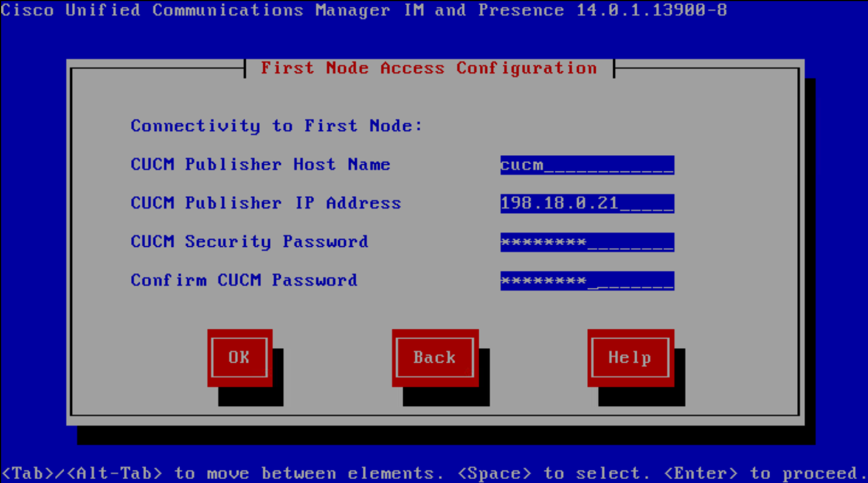Click the 'CUCM Publisher IP Address' label

click(x=266, y=203)
